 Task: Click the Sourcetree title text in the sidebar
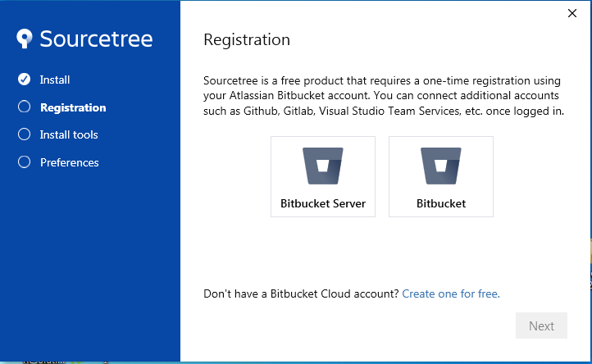coord(96,39)
